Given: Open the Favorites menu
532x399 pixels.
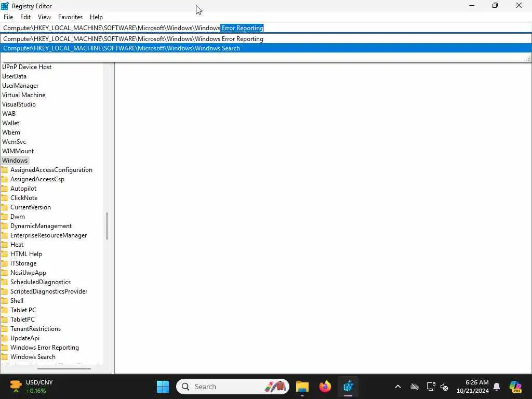Looking at the screenshot, I should (70, 17).
